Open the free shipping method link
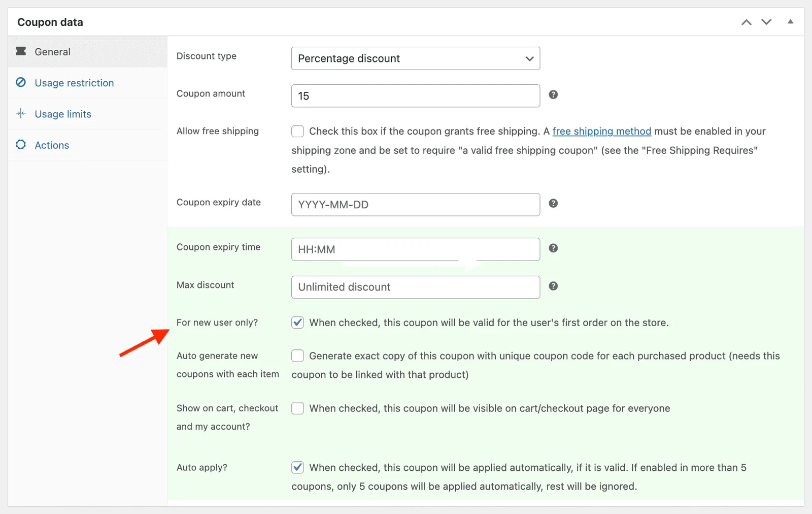The width and height of the screenshot is (812, 514). click(601, 131)
